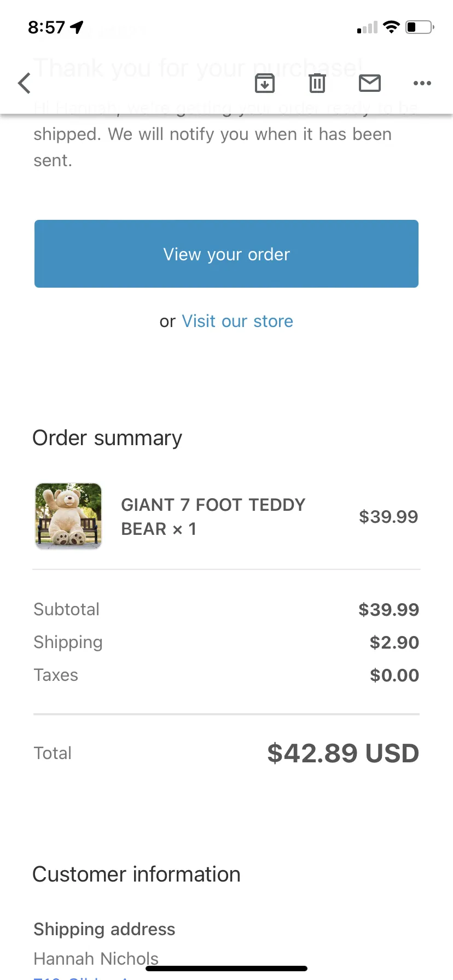
Task: Tap the home indicator bar at bottom
Action: pos(226,968)
